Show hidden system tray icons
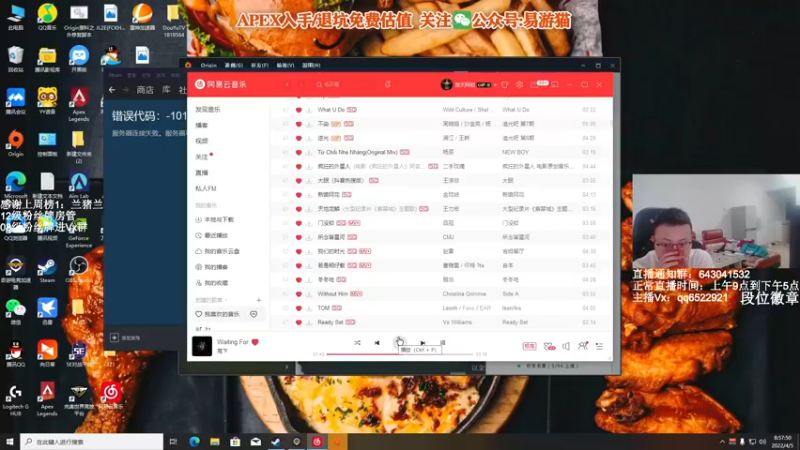The image size is (800, 450). point(722,442)
